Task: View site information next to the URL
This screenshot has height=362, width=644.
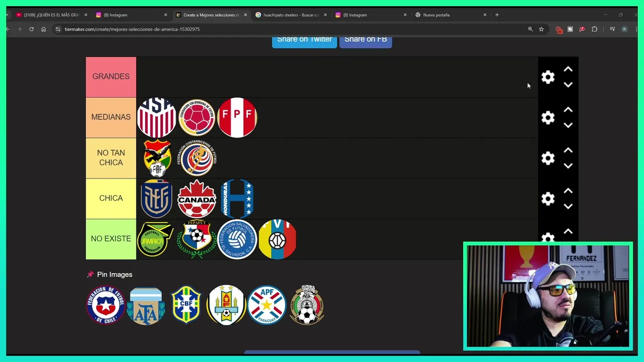Action: pyautogui.click(x=58, y=29)
